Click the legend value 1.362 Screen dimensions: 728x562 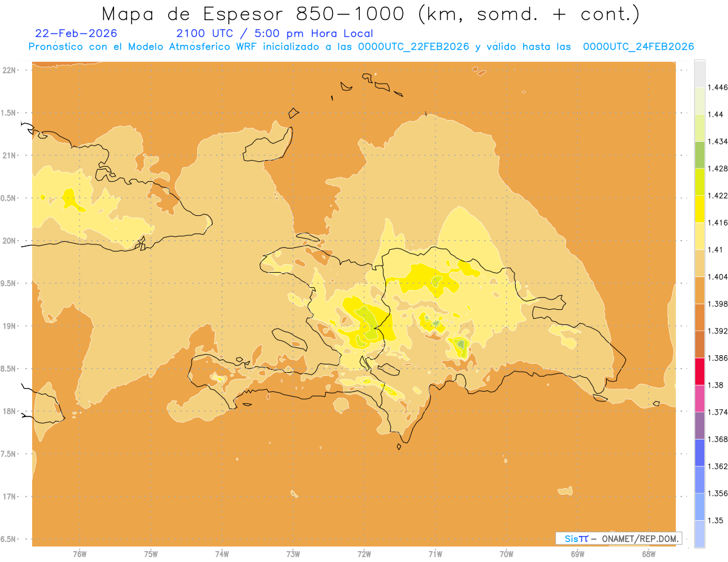pyautogui.click(x=718, y=466)
